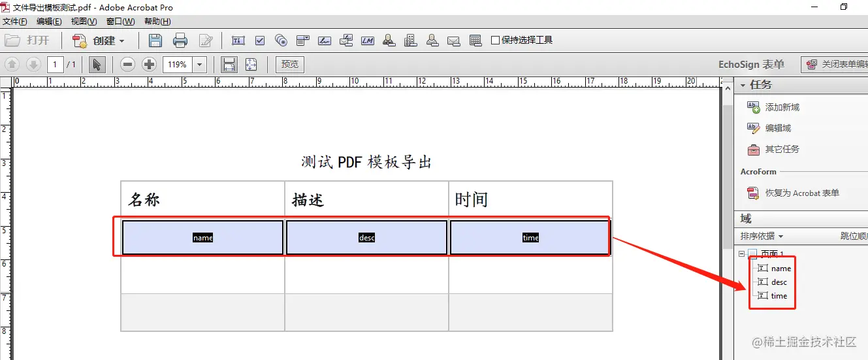Go to next page arrow
The image size is (868, 360).
(33, 64)
